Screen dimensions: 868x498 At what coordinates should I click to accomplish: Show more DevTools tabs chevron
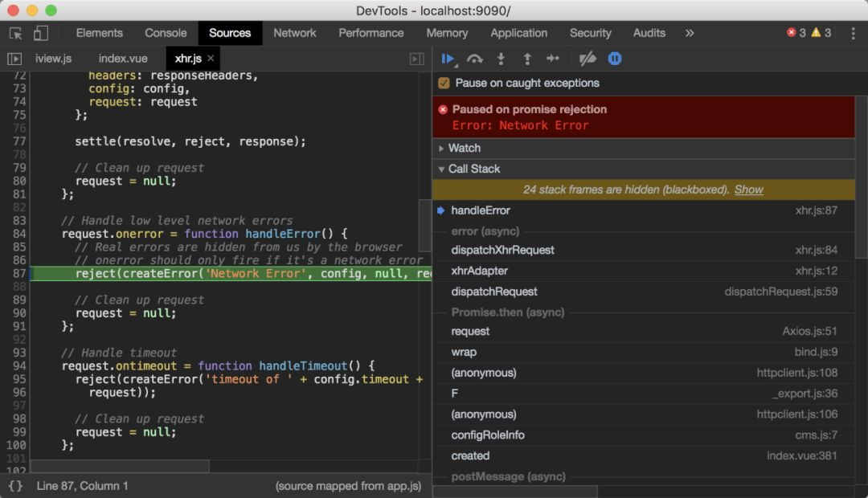(689, 33)
